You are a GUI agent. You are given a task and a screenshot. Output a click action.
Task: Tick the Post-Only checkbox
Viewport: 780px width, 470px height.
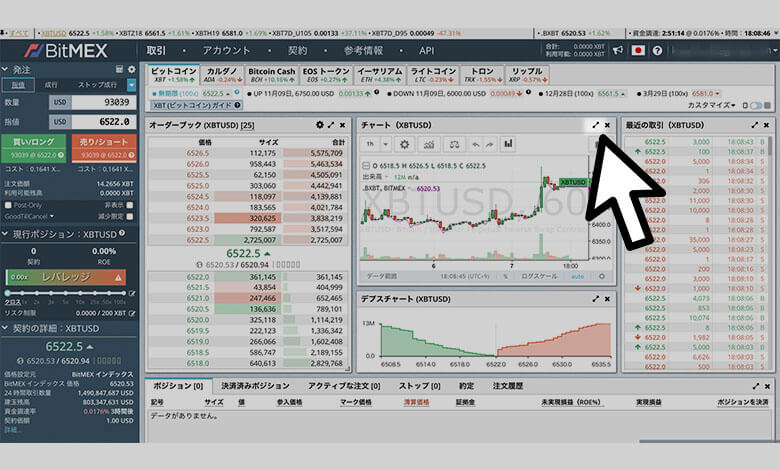coord(8,205)
